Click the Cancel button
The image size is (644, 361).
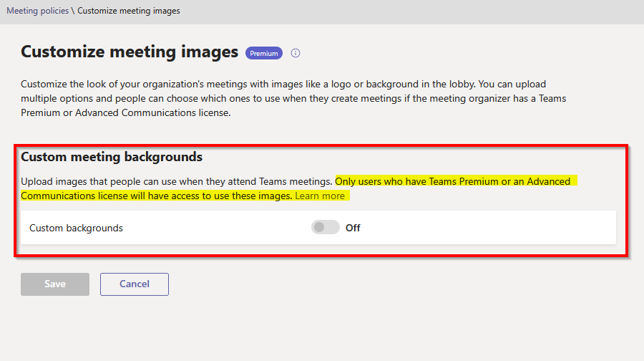point(135,284)
